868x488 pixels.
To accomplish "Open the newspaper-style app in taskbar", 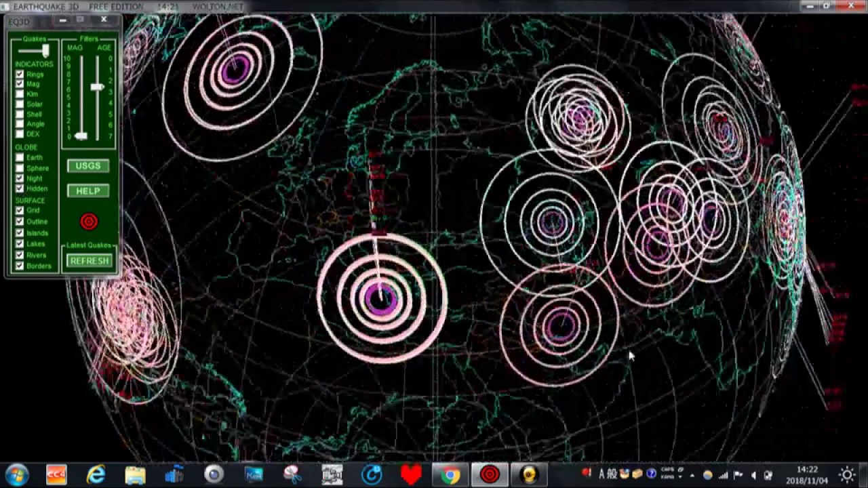I will pos(332,475).
